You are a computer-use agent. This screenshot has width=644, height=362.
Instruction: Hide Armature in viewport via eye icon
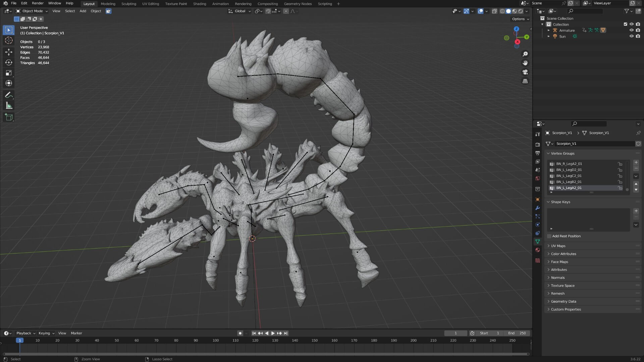pyautogui.click(x=631, y=30)
